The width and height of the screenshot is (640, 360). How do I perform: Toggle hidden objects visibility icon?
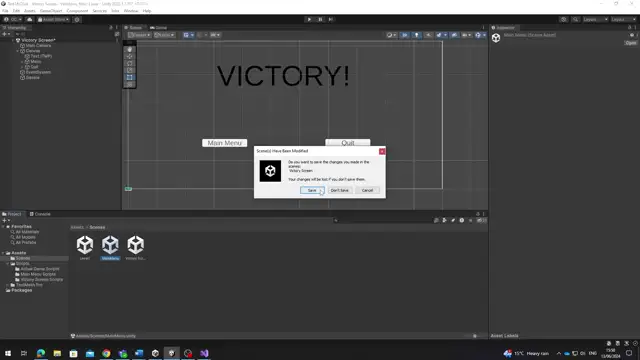[x=454, y=35]
